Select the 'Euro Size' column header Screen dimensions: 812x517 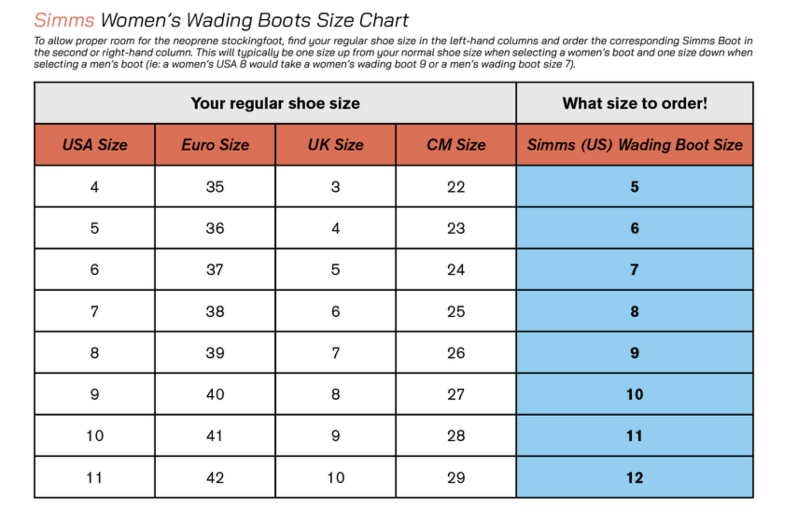point(215,145)
